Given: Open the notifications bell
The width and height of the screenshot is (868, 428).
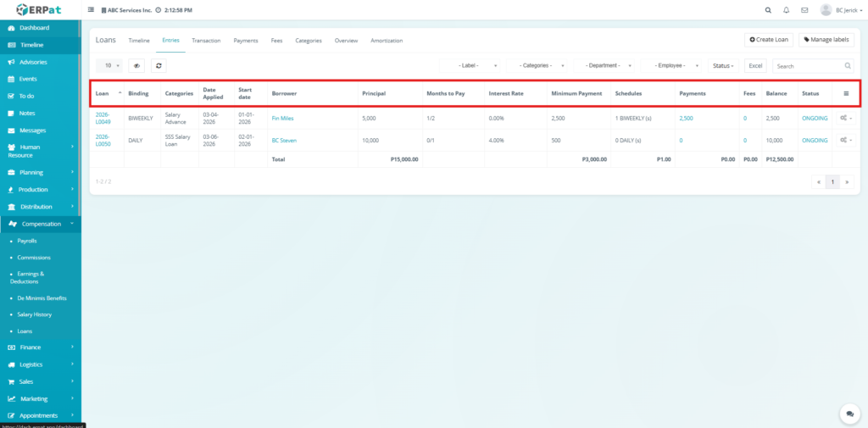Looking at the screenshot, I should [786, 10].
